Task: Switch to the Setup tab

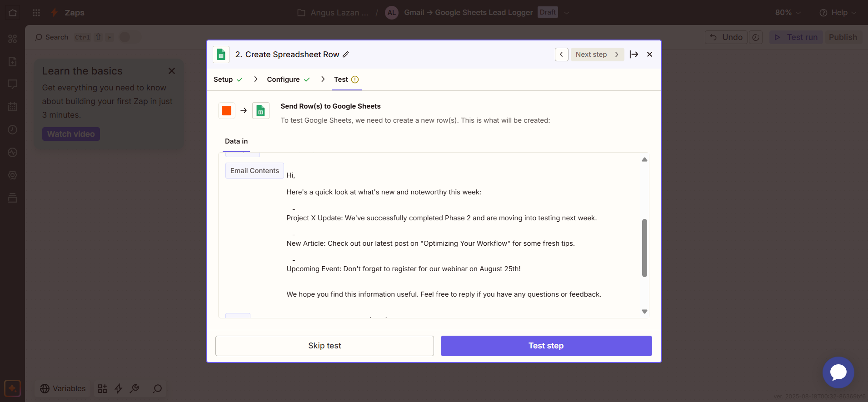Action: (x=228, y=79)
